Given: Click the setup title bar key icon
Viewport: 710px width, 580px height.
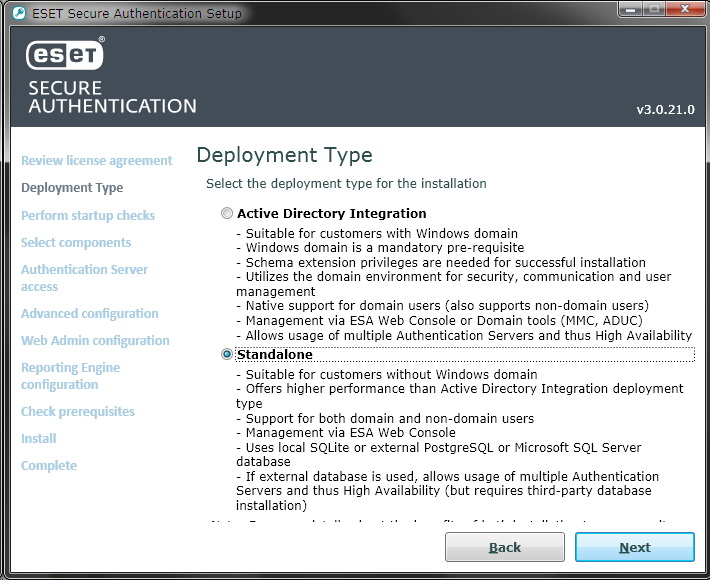Looking at the screenshot, I should click(19, 13).
